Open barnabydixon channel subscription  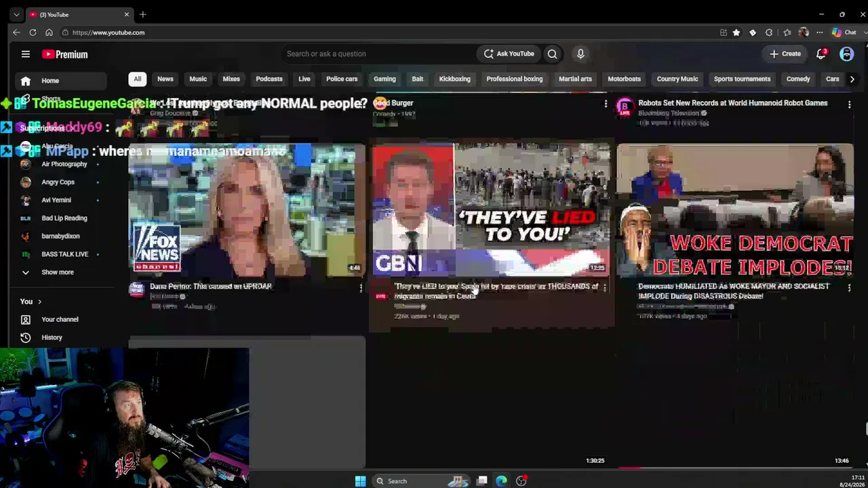pyautogui.click(x=60, y=236)
